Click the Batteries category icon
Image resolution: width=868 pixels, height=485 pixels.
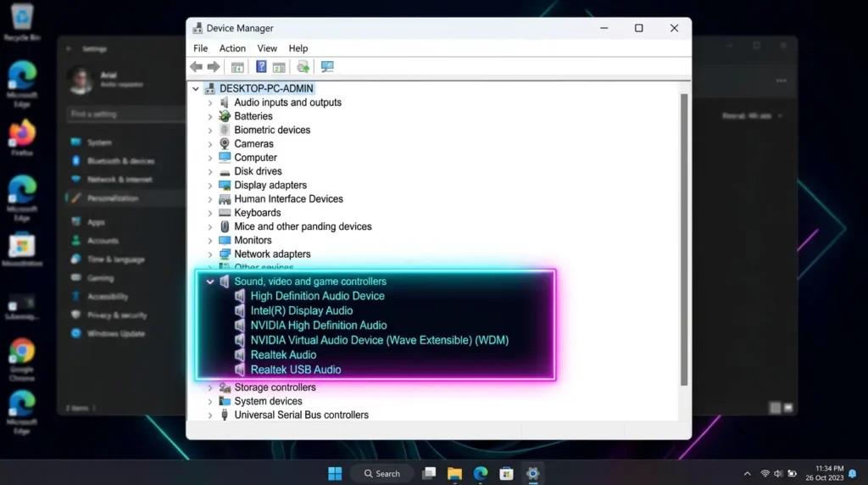pos(224,115)
